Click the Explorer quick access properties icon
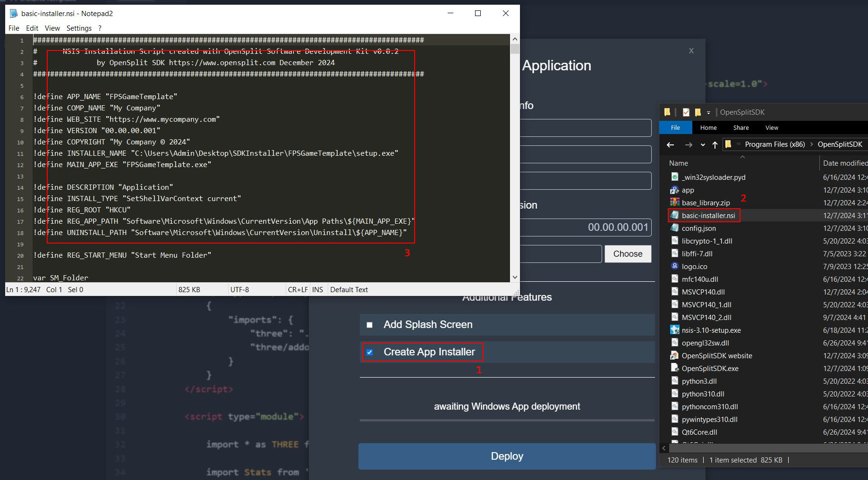Viewport: 868px width, 480px height. (x=686, y=112)
